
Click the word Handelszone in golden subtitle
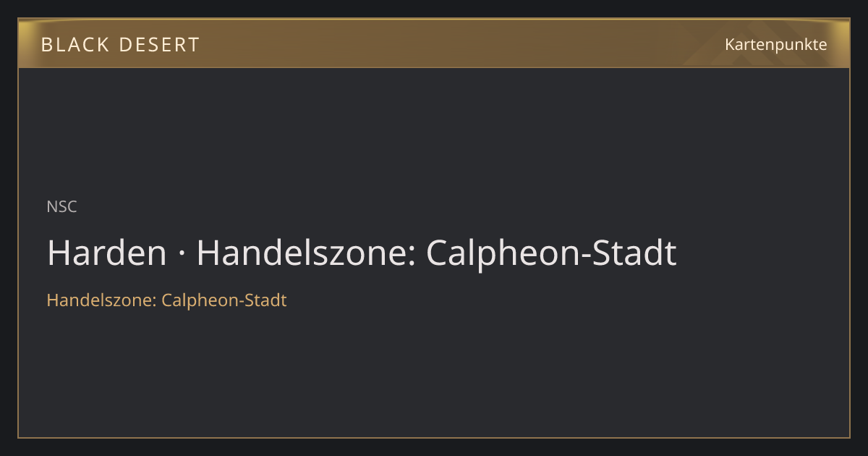pyautogui.click(x=101, y=300)
